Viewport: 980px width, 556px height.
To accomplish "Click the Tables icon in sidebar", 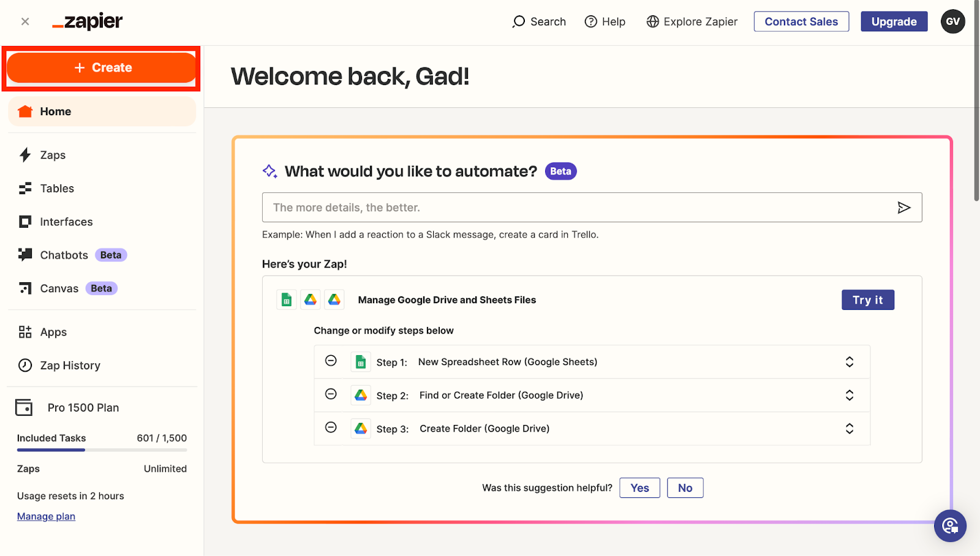I will pyautogui.click(x=25, y=189).
